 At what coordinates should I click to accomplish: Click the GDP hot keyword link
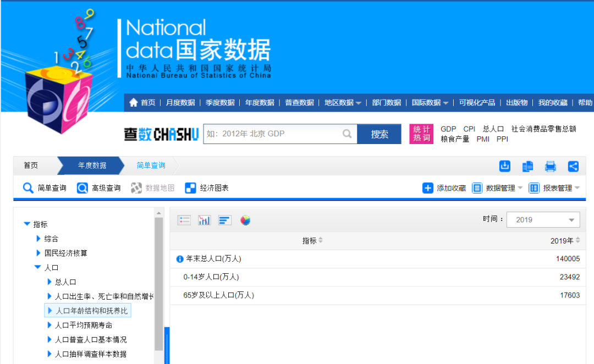tap(448, 129)
